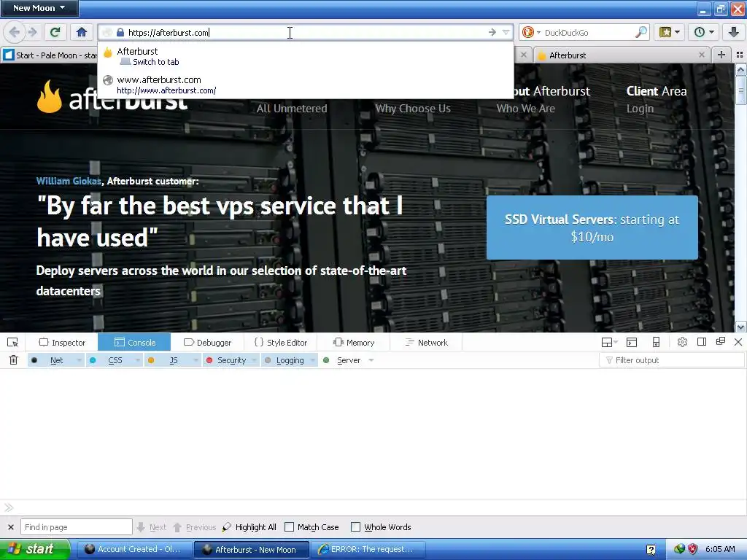This screenshot has height=560, width=747.
Task: Open the Downloads arrow button
Action: point(733,32)
